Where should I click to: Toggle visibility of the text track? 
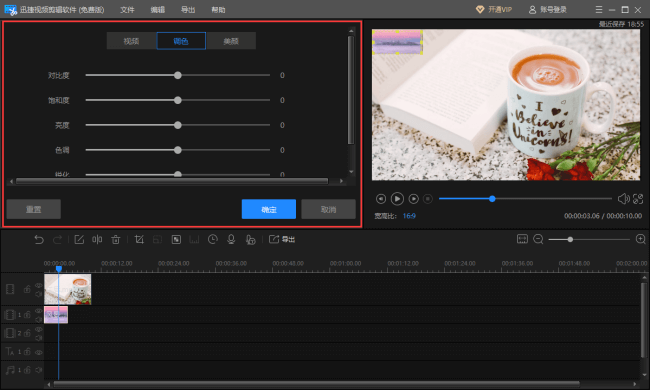pos(39,352)
